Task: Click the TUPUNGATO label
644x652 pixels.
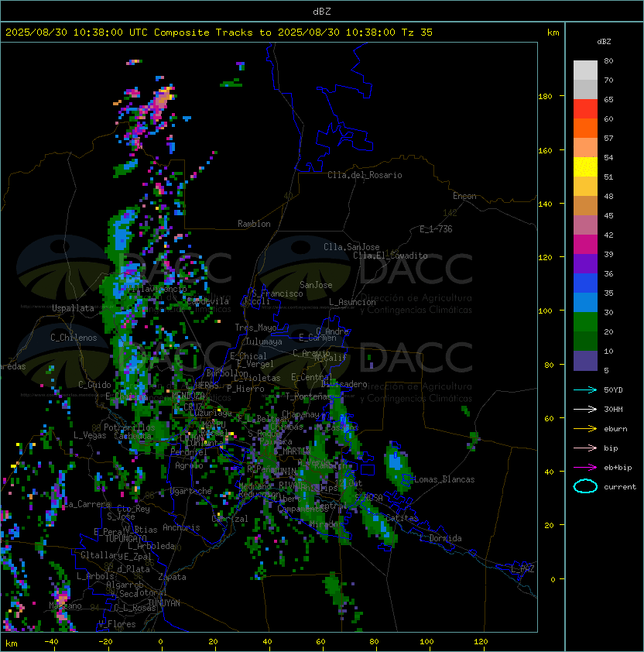Action: (125, 538)
